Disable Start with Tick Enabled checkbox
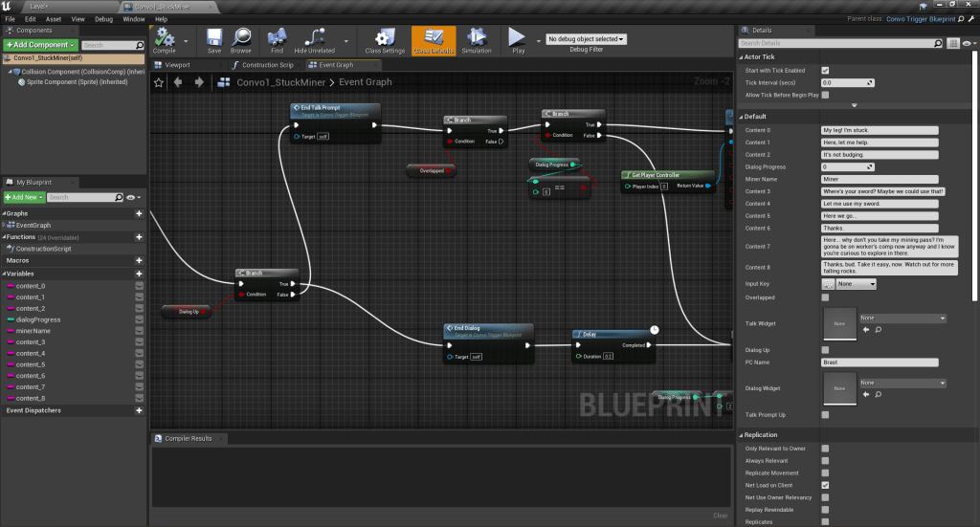The width and height of the screenshot is (980, 527). point(825,71)
